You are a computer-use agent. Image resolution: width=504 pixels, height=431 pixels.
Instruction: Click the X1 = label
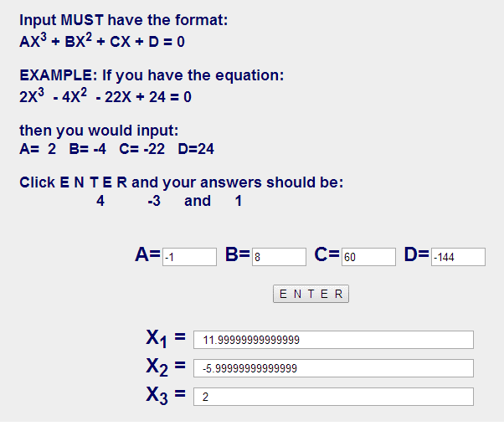165,338
